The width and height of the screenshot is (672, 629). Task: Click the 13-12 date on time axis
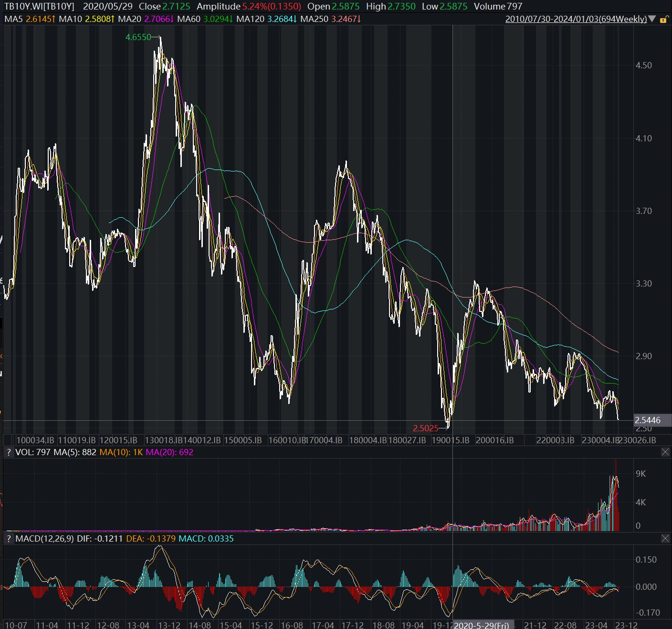coord(169,625)
